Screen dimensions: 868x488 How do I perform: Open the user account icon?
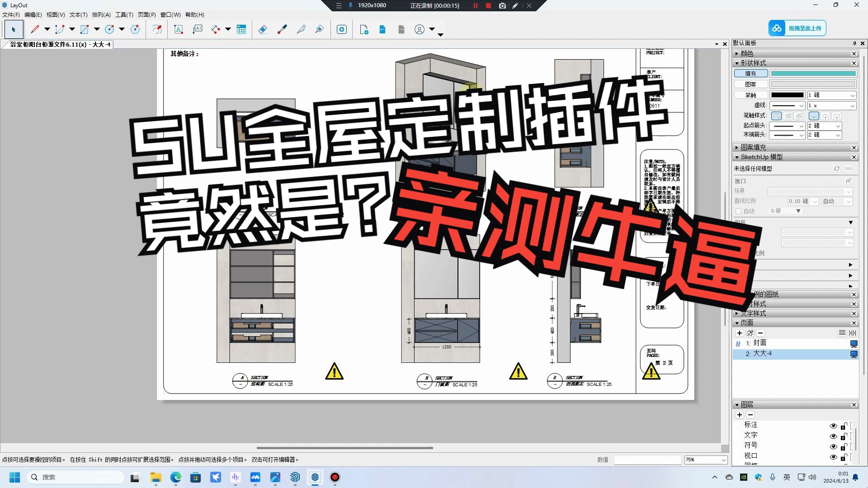click(420, 29)
